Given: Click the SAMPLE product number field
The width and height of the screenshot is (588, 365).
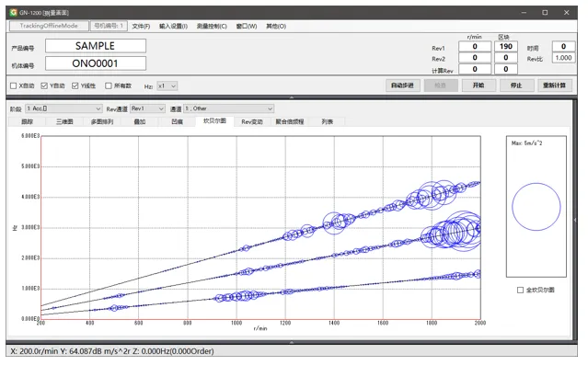Looking at the screenshot, I should click(96, 46).
